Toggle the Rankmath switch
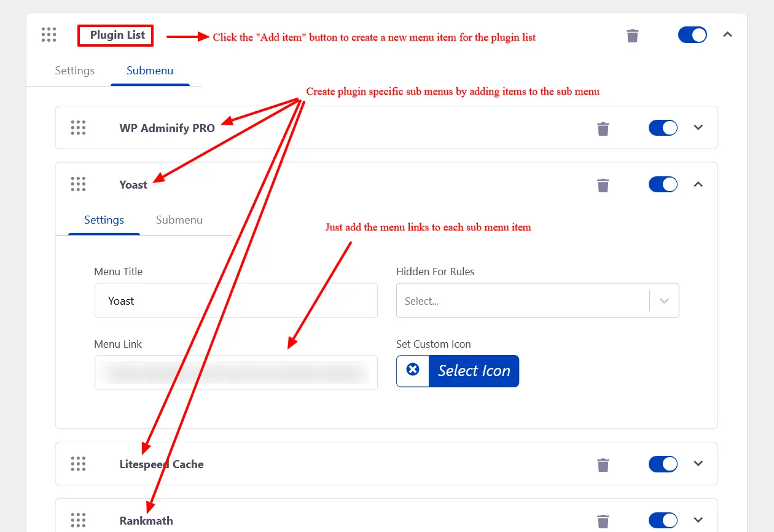The height and width of the screenshot is (532, 774). pyautogui.click(x=663, y=520)
